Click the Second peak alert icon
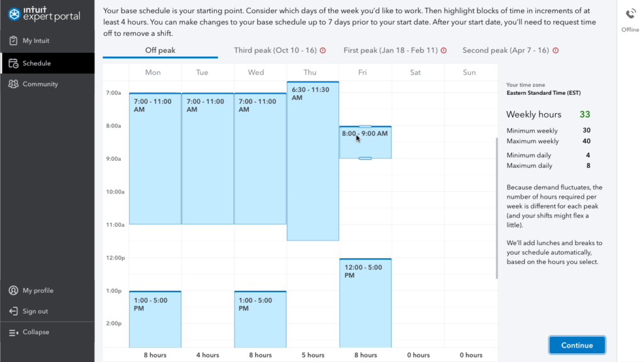The image size is (644, 362). point(555,51)
